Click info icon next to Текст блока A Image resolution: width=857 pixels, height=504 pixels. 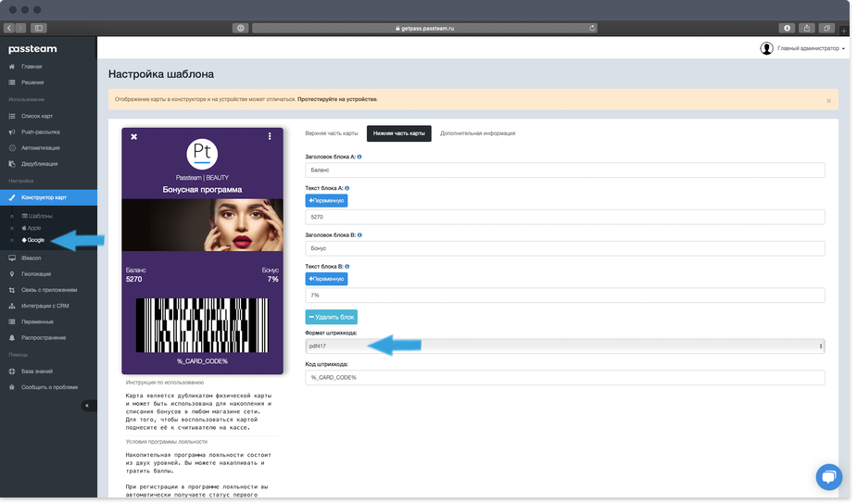(x=347, y=189)
